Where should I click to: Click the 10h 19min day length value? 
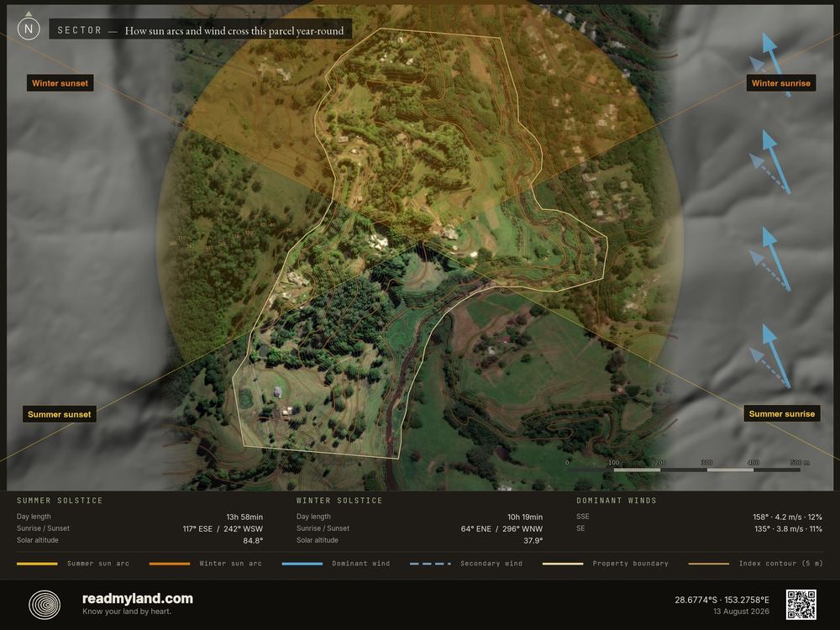click(x=525, y=517)
